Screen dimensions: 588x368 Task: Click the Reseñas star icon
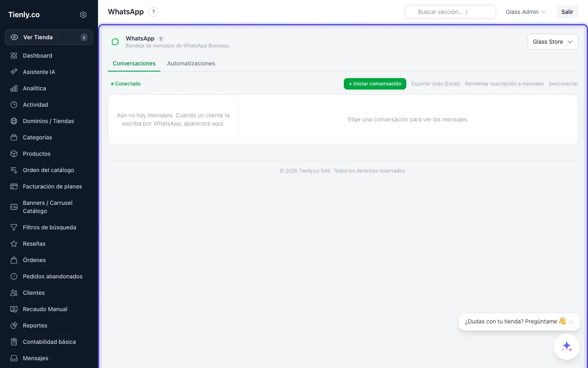tap(14, 244)
